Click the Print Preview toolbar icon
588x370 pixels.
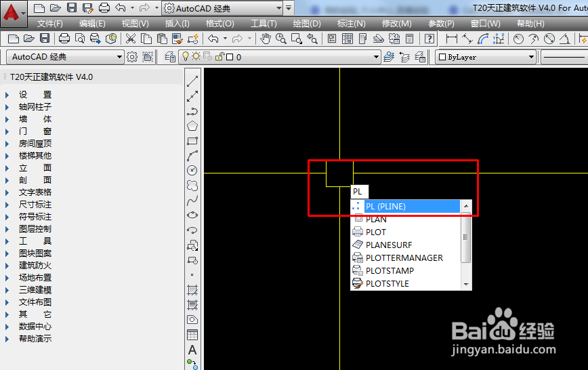pos(80,38)
